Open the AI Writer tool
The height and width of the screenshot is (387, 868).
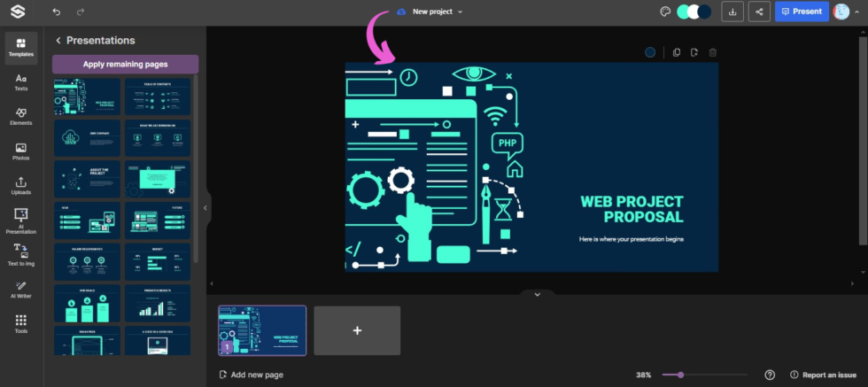(20, 290)
